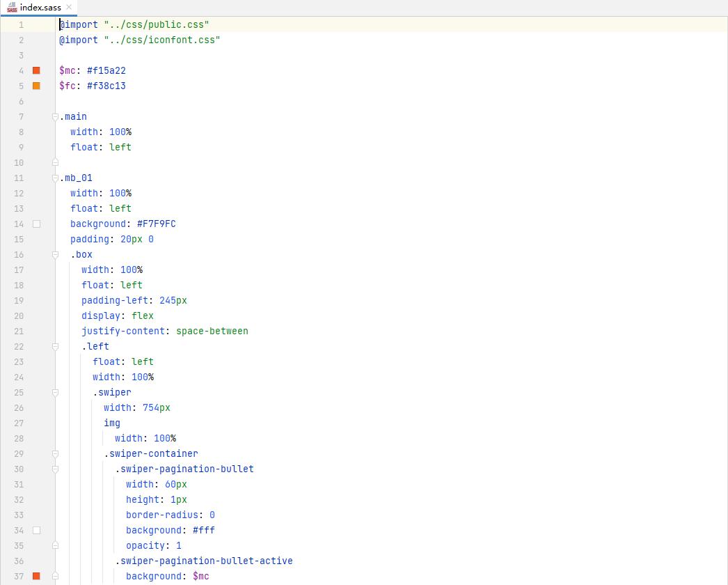
Task: Fold the .left nested block
Action: [55, 347]
